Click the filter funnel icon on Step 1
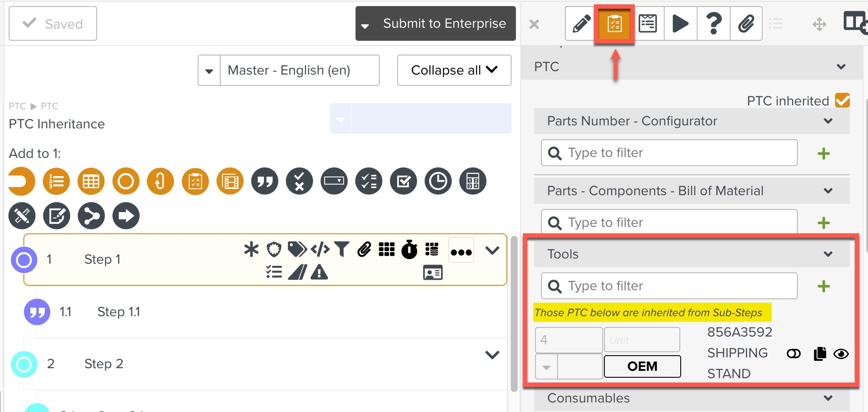The width and height of the screenshot is (868, 412). (342, 249)
